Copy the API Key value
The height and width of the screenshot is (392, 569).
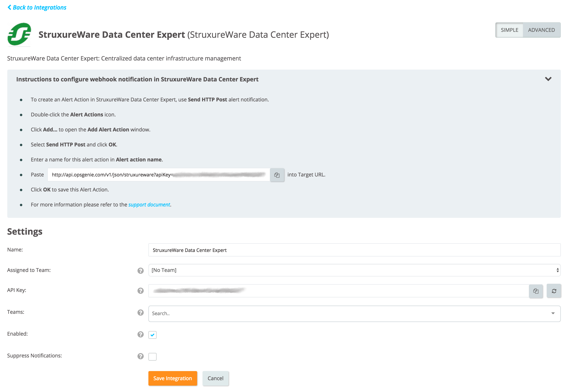[x=536, y=291]
